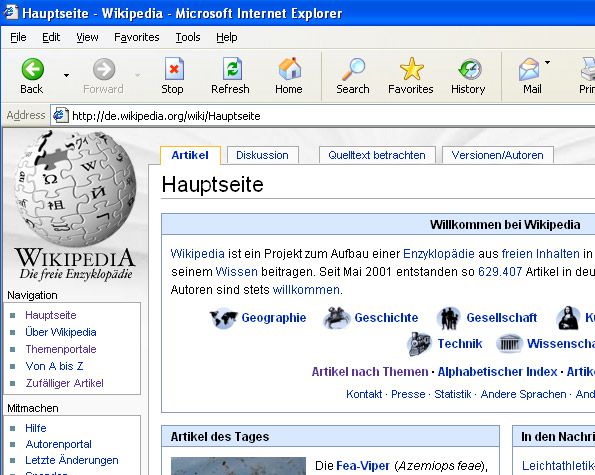Follow the Zufälliger Artikel sidebar link

click(x=65, y=383)
